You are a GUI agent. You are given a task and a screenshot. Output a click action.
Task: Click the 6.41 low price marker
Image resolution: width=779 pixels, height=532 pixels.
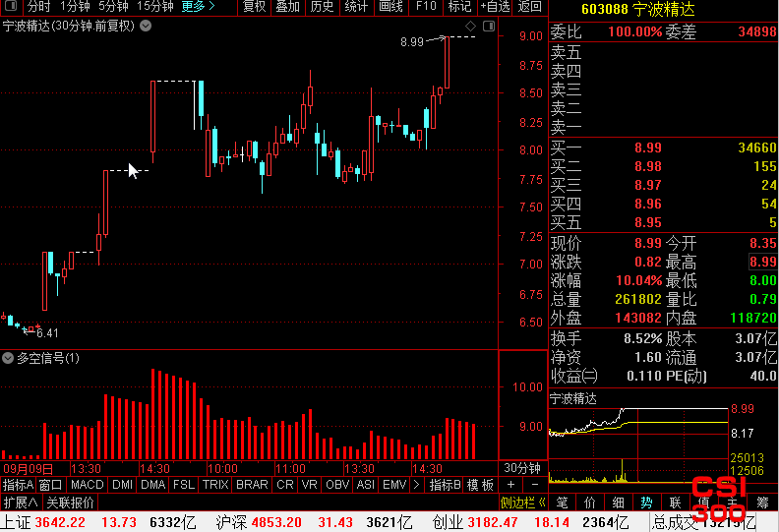[47, 332]
